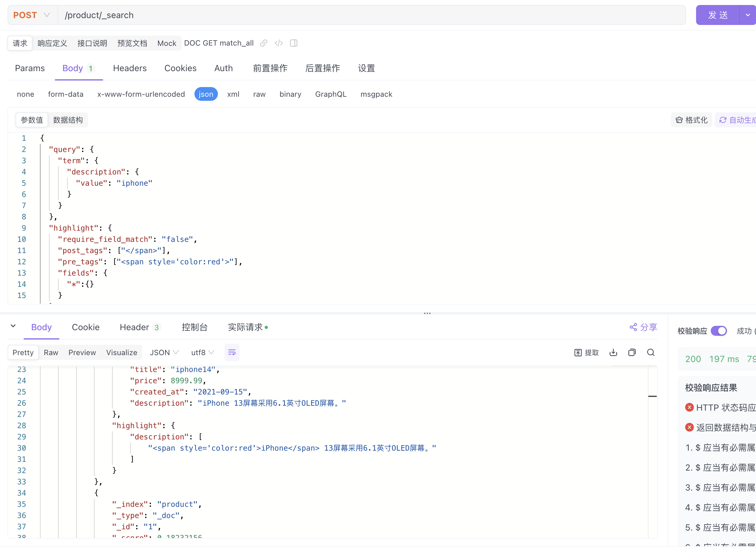Select the json body type
756x548 pixels.
click(x=206, y=94)
